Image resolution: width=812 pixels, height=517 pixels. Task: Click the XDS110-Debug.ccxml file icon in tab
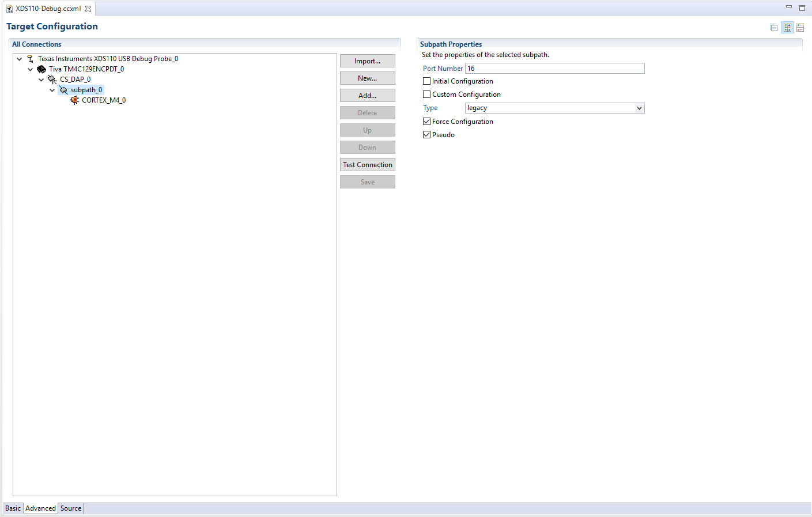coord(9,9)
